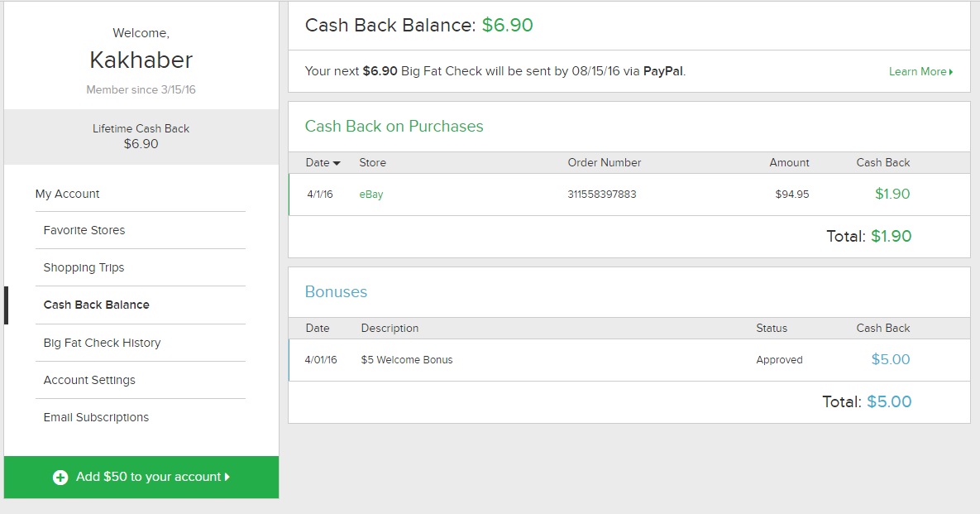Click the Cash Back on Purchases heading

click(x=394, y=127)
